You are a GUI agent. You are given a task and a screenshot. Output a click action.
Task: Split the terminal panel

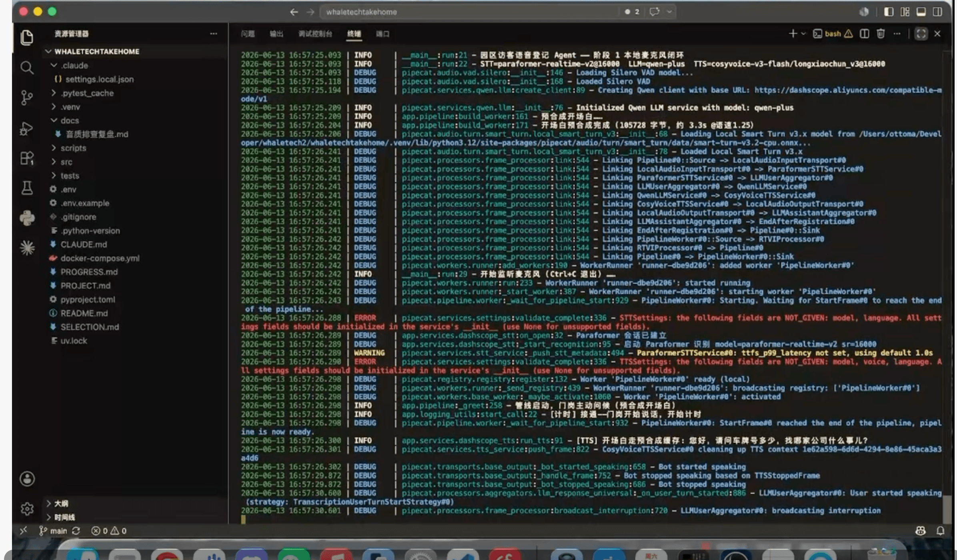[864, 34]
